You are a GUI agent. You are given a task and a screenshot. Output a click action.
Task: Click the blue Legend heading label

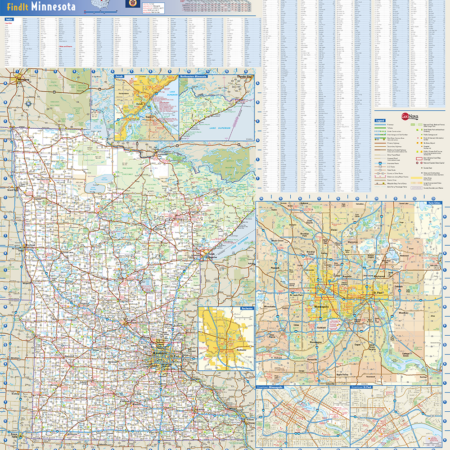[x=380, y=121]
